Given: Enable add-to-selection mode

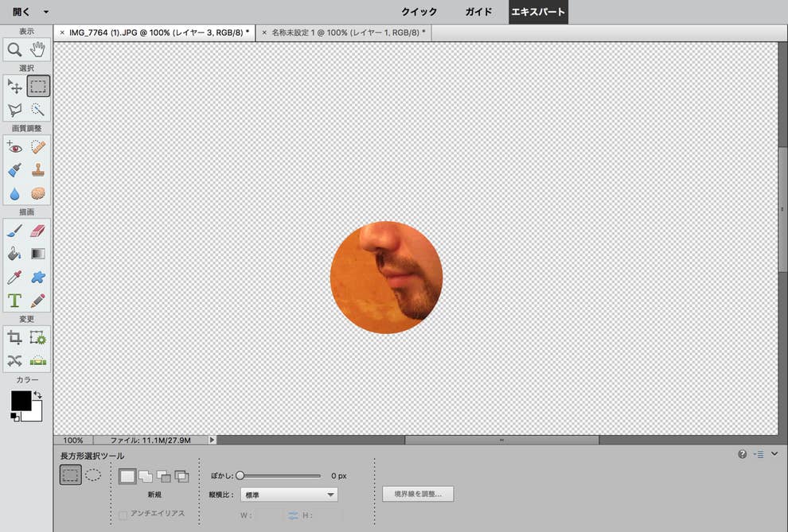Looking at the screenshot, I should click(146, 476).
